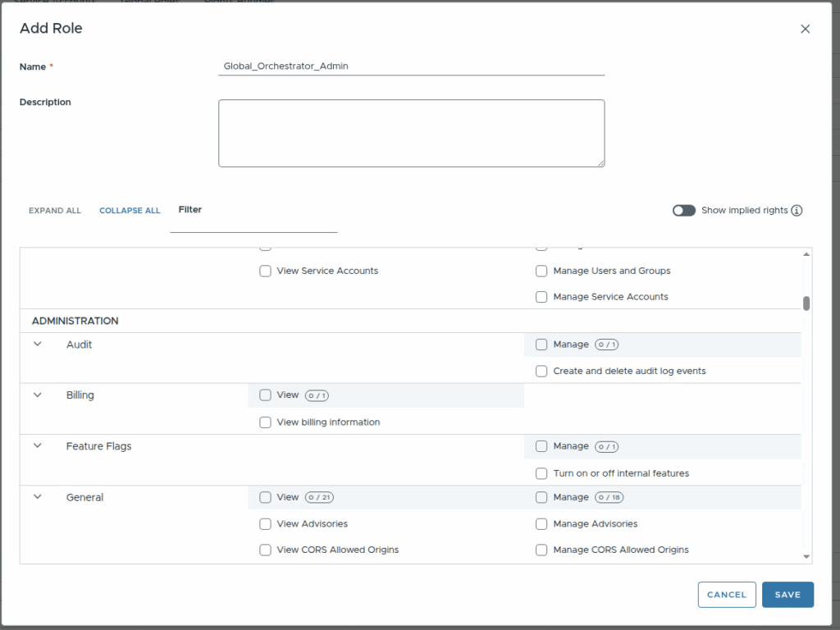Close the Add Role dialog with X
Screen dimensions: 840x630
point(805,29)
